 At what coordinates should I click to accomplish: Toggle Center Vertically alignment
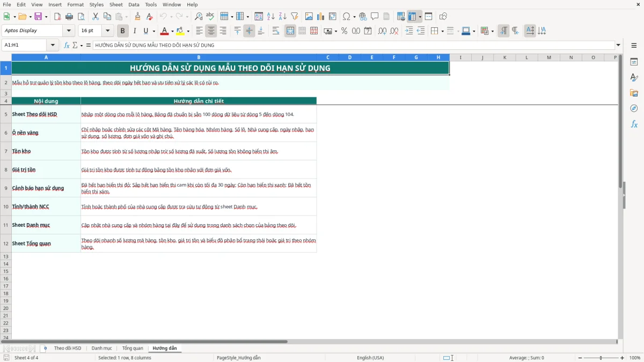[249, 31]
